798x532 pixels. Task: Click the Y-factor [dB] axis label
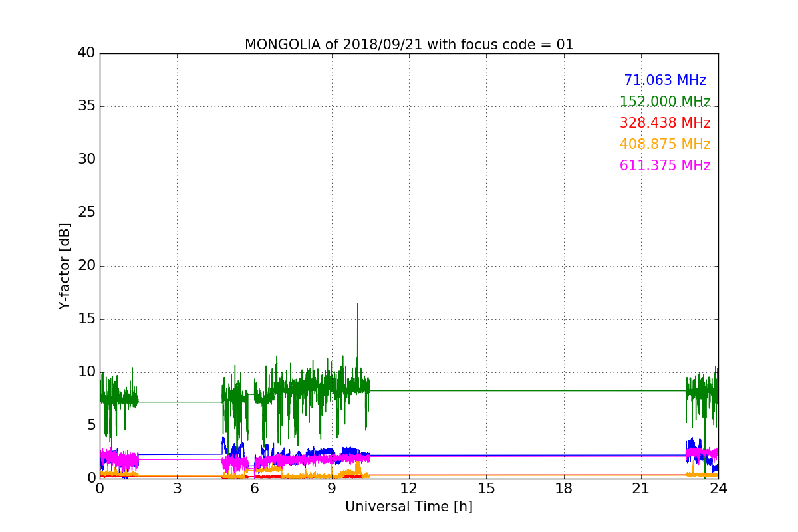click(x=65, y=266)
